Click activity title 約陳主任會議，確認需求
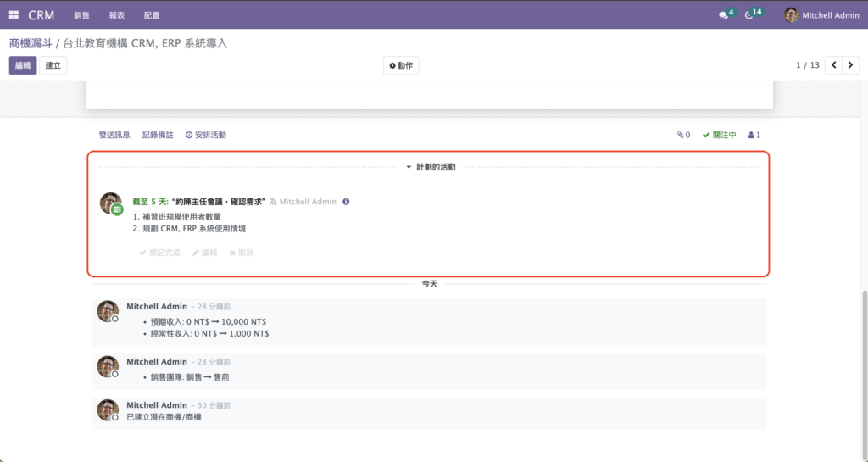 [219, 202]
